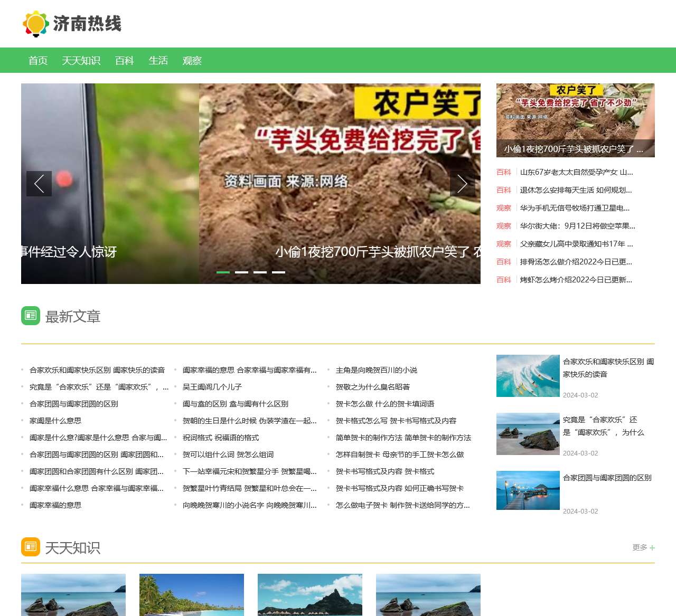Click the plus icon beside 更多

coord(652,548)
